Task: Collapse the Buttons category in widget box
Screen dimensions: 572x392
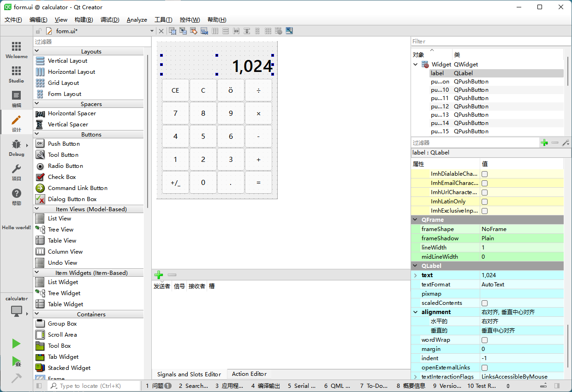Action: point(37,134)
